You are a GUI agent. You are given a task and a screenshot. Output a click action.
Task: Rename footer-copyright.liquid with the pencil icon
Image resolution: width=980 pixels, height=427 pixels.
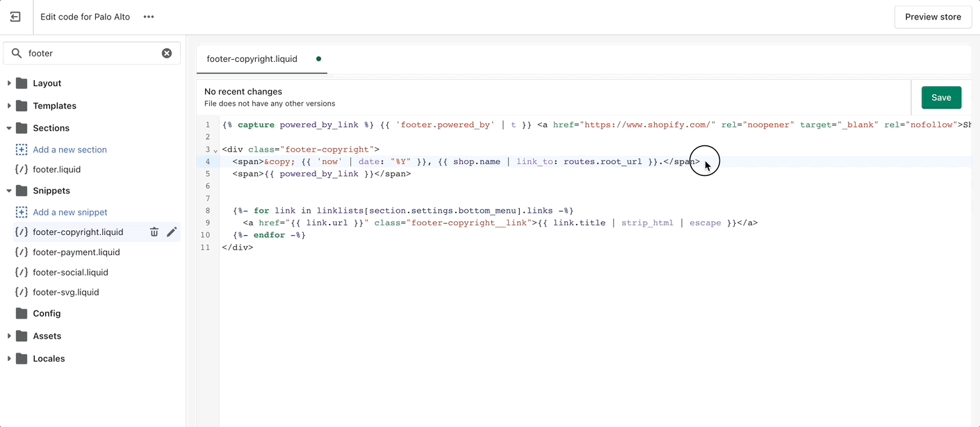(172, 232)
